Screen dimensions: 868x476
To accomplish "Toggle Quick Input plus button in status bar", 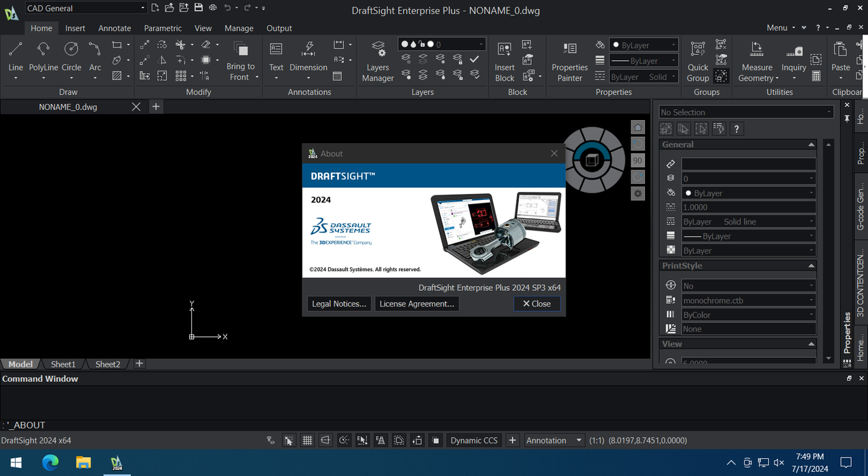I will 513,440.
